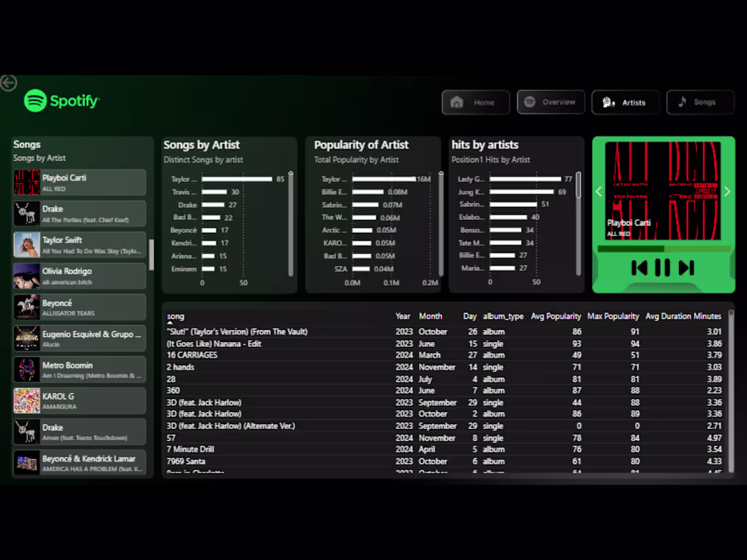
Task: Seek within the player progress bar
Action: coord(663,248)
